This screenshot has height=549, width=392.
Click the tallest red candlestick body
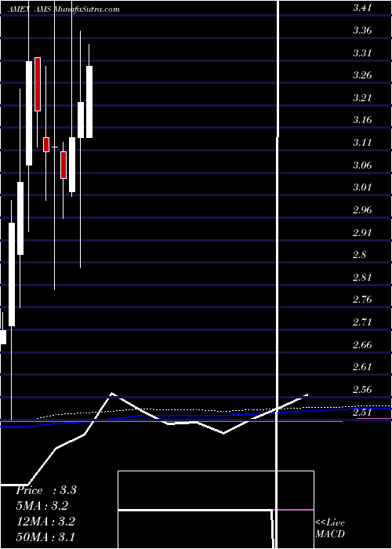(x=38, y=84)
